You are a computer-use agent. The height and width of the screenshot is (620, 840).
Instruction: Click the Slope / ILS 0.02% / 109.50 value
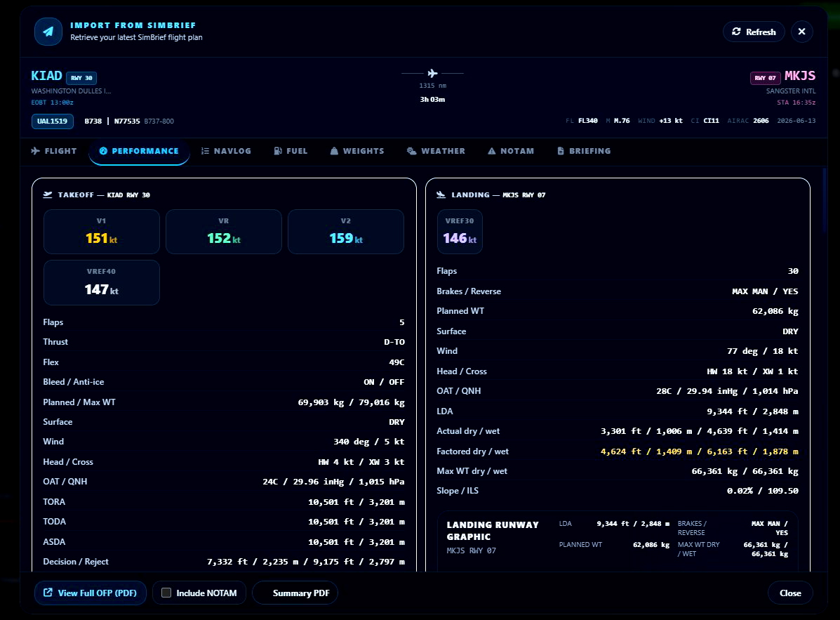pyautogui.click(x=762, y=491)
